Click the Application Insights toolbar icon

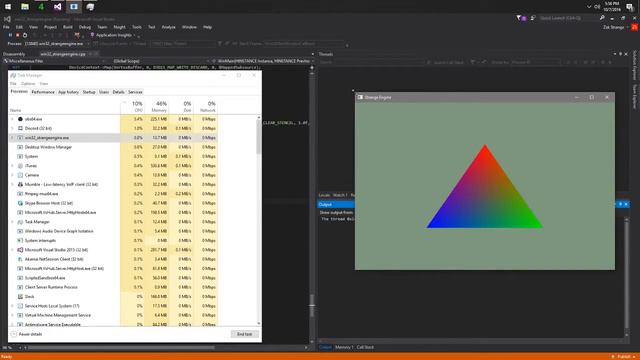[x=92, y=36]
